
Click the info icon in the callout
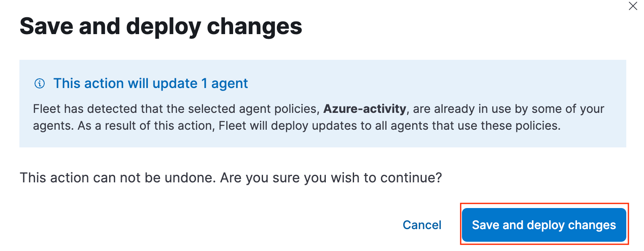39,83
